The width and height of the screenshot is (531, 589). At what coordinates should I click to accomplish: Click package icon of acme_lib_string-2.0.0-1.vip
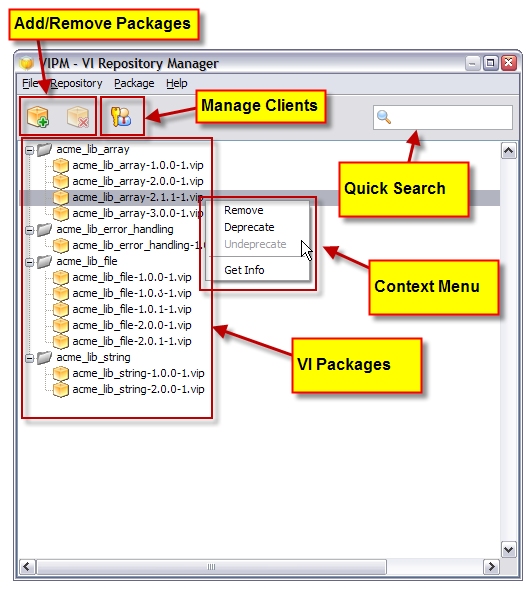tap(60, 390)
